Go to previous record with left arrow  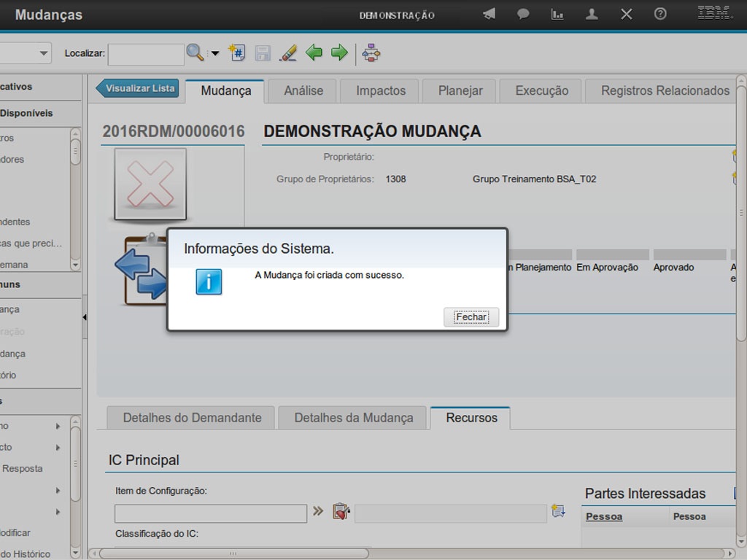(314, 52)
